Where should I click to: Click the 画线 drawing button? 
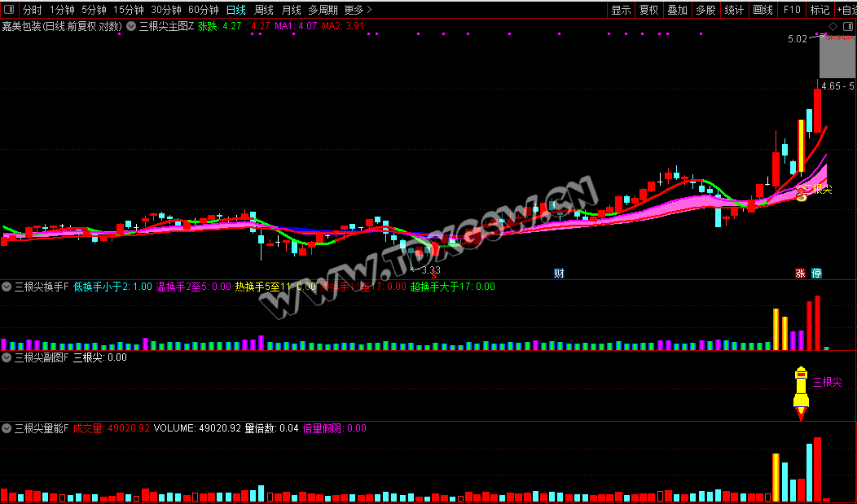click(763, 10)
